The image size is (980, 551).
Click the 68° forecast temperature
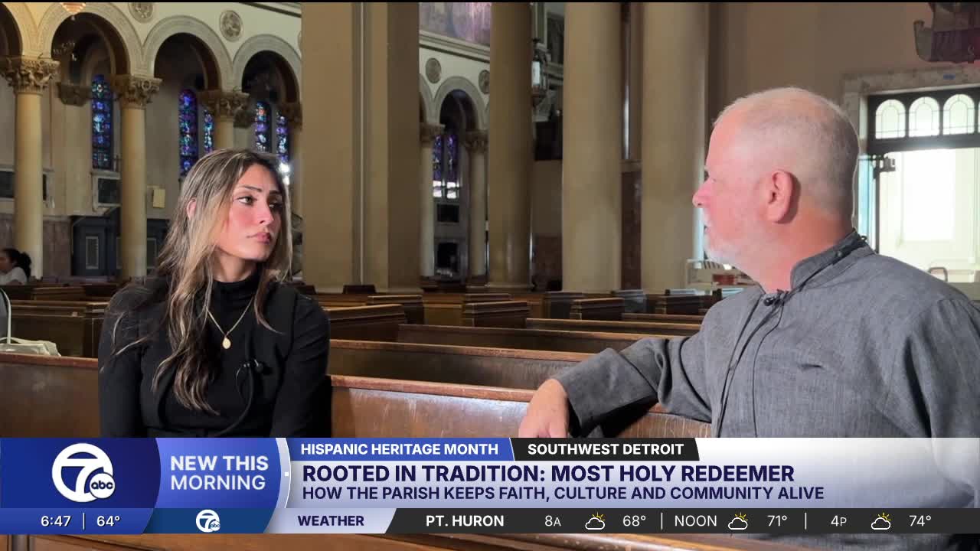click(634, 521)
